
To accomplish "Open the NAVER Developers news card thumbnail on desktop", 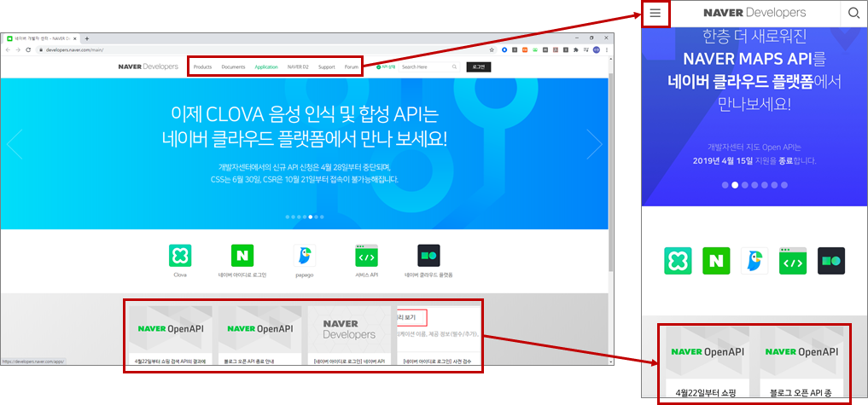I will [349, 329].
